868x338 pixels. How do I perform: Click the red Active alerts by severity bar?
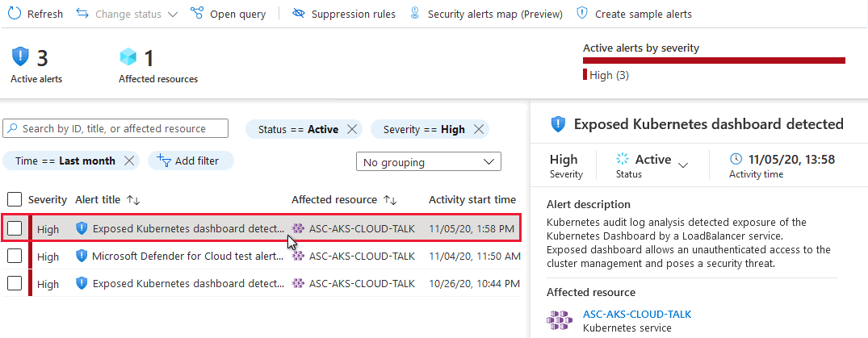(x=714, y=61)
